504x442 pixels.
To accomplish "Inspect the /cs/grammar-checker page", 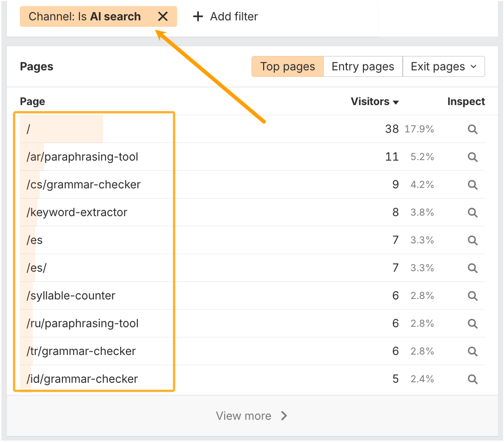I will click(472, 185).
